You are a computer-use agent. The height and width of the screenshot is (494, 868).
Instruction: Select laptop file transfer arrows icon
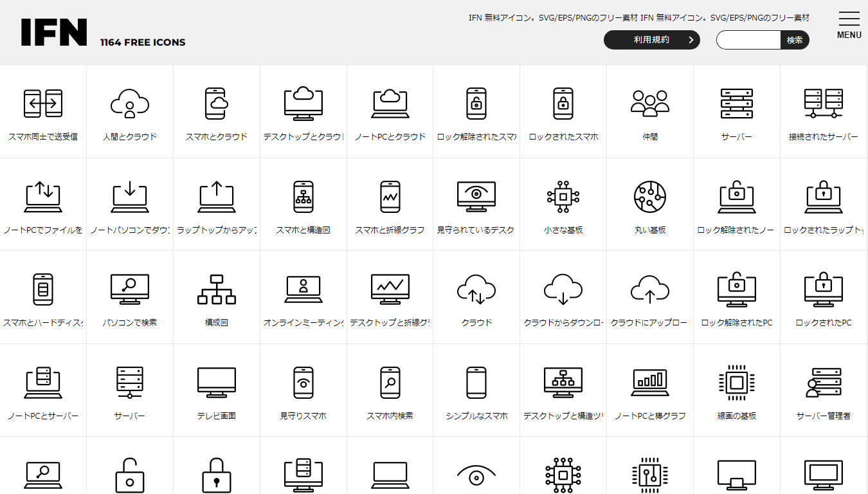(43, 197)
